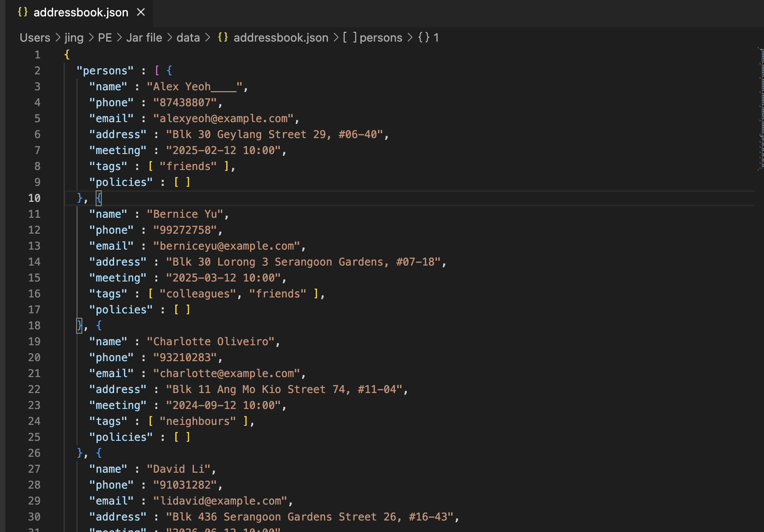Click line number 18 in the gutter

tap(34, 326)
